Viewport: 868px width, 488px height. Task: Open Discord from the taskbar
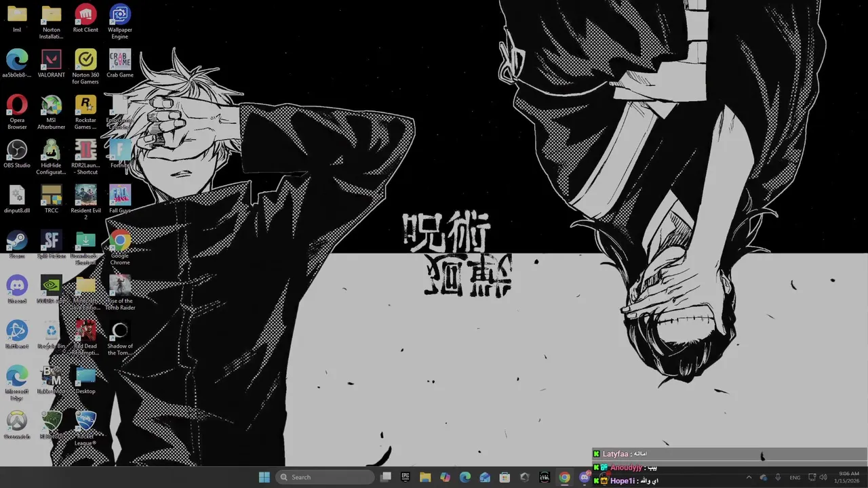click(584, 477)
